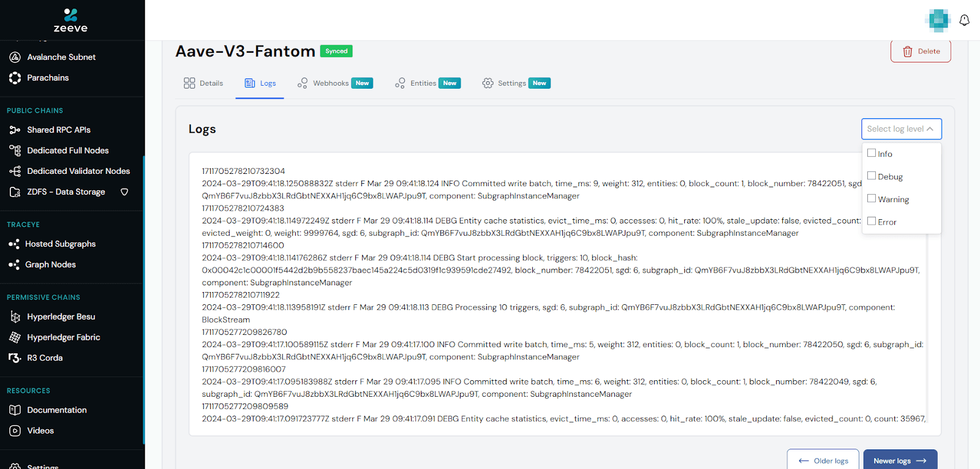Select the Error log level checkbox
Image resolution: width=980 pixels, height=469 pixels.
[872, 221]
